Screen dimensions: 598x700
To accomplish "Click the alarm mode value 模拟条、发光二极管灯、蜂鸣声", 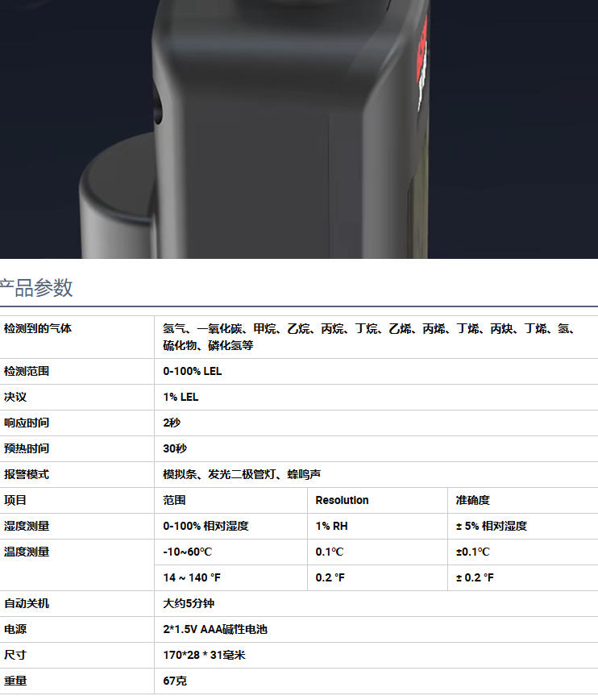I will 243,474.
